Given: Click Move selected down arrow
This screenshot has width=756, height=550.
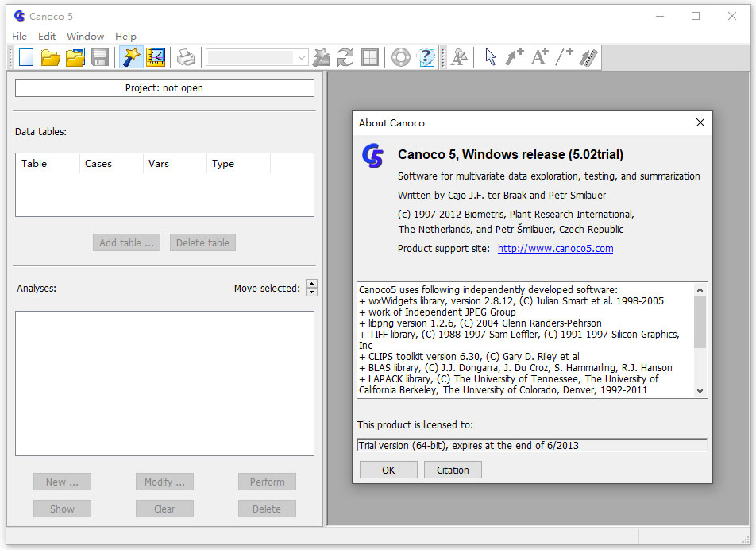Looking at the screenshot, I should [x=312, y=292].
